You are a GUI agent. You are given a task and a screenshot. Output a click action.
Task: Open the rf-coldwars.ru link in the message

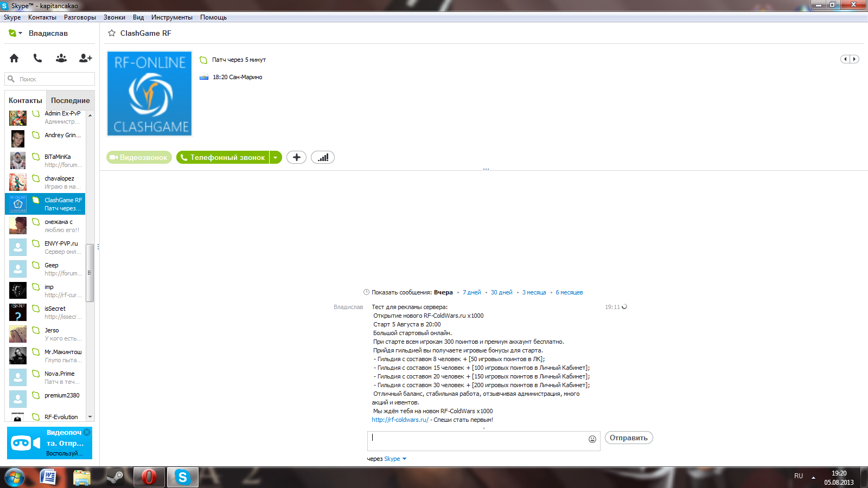pyautogui.click(x=400, y=420)
